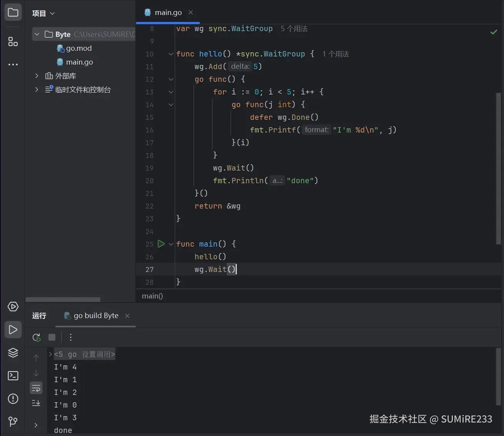
Task: Click the up arrow in console
Action: point(36,358)
